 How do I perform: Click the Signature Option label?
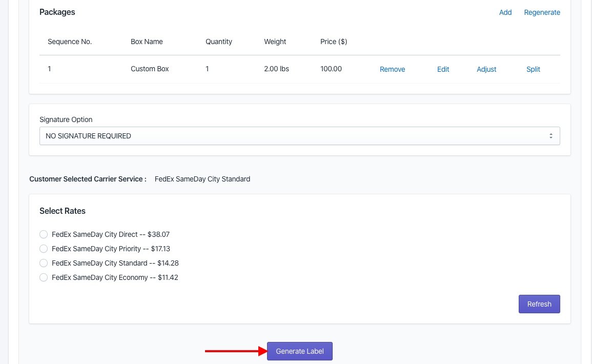point(66,119)
